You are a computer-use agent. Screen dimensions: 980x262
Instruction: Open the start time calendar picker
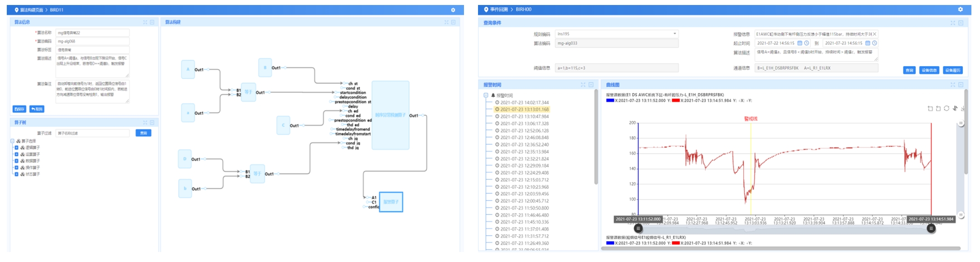(x=800, y=43)
